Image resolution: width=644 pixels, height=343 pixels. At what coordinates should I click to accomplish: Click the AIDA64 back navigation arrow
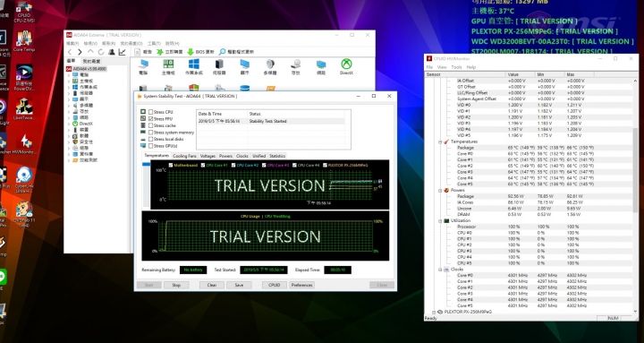pos(70,52)
